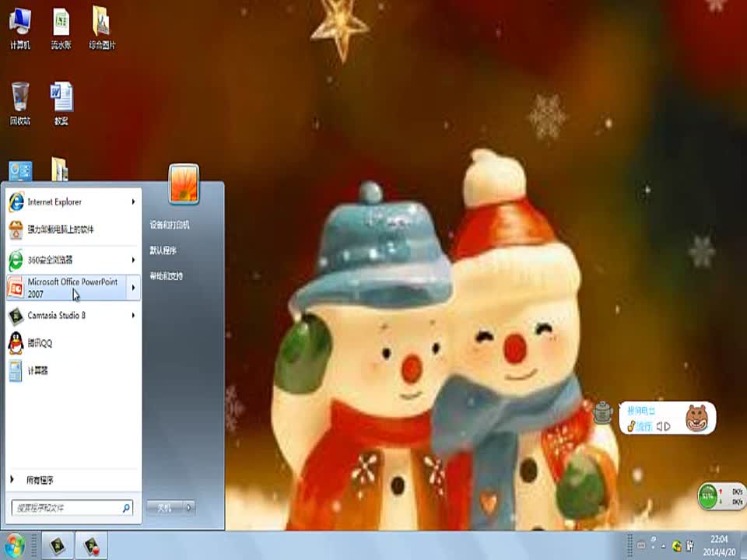The height and width of the screenshot is (560, 747).
Task: Click the 360 browser icon in Start menu
Action: pyautogui.click(x=16, y=260)
